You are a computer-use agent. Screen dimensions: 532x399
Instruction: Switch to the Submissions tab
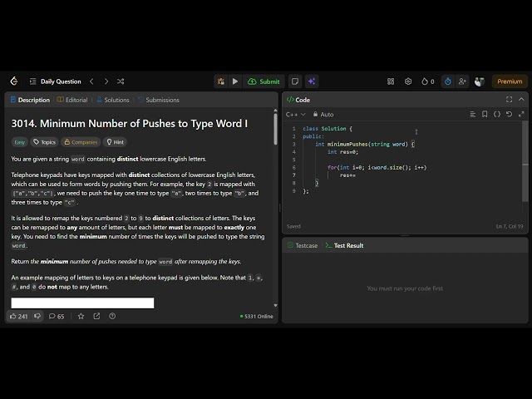point(159,100)
